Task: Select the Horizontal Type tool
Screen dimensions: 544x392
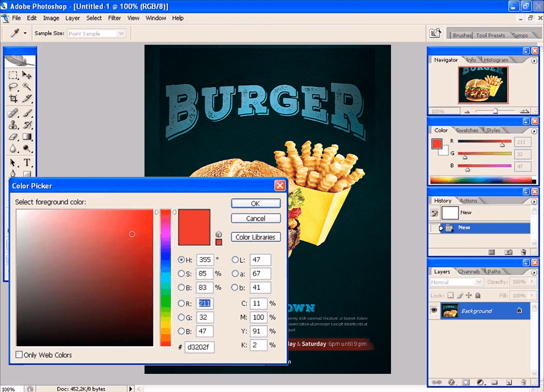Action: tap(27, 163)
